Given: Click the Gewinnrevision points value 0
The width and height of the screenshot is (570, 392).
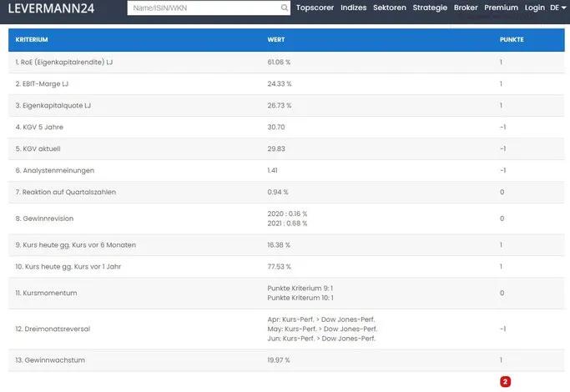Looking at the screenshot, I should coord(502,219).
